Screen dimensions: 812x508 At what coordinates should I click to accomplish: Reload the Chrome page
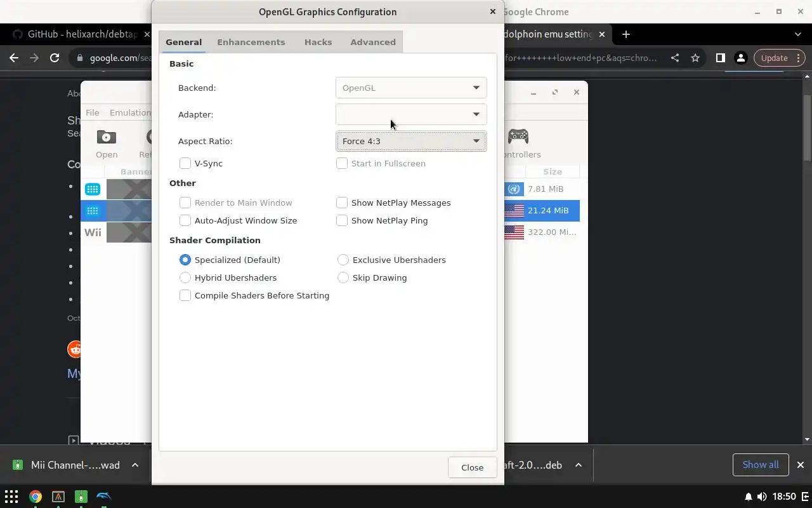click(55, 58)
